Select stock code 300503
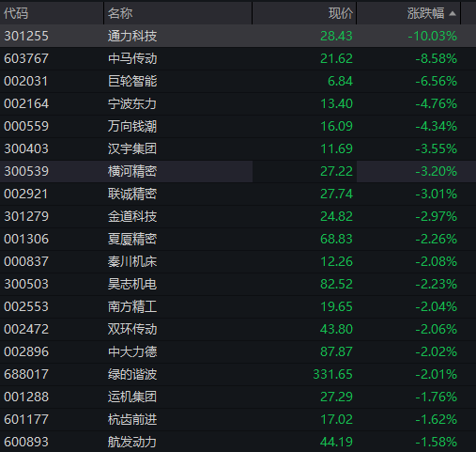Screen dimensions: 476x452 point(26,284)
